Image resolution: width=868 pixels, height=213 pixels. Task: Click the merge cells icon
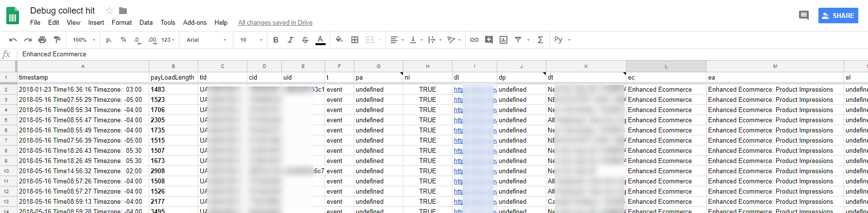click(x=370, y=40)
